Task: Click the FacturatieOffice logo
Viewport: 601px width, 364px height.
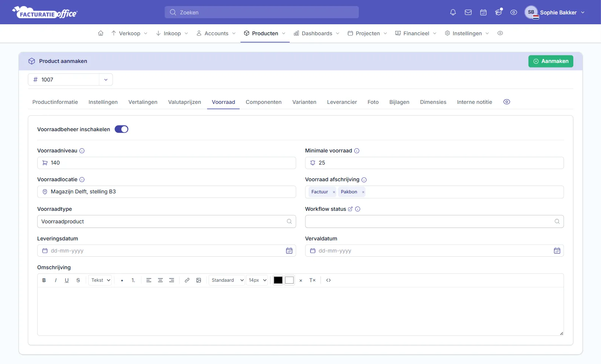Action: [45, 13]
